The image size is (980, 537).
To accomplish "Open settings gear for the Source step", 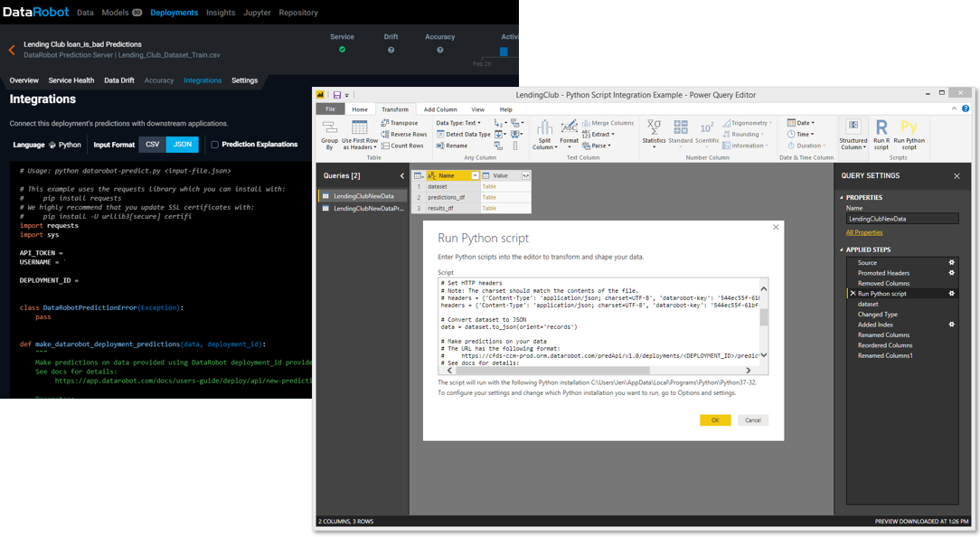I will (x=951, y=262).
